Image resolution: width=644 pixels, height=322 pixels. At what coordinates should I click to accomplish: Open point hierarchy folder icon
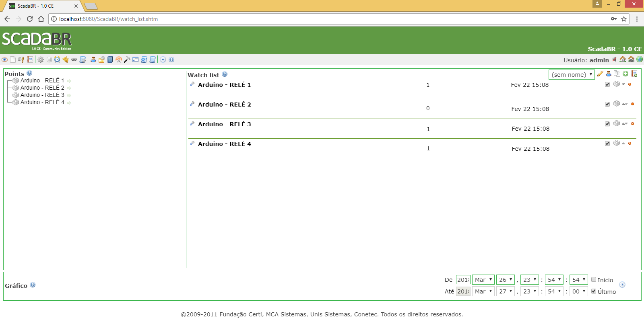tap(102, 59)
